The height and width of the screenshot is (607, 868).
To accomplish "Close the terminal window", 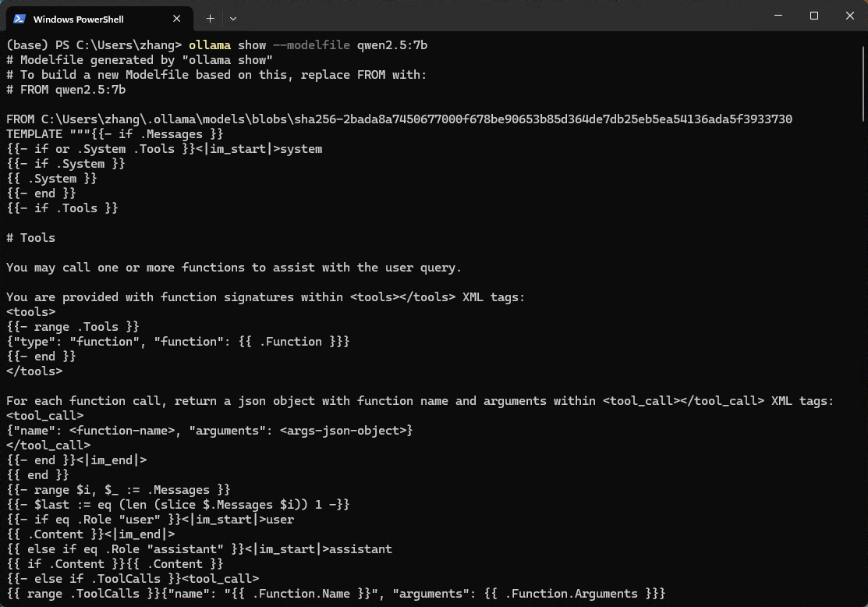I will point(850,16).
